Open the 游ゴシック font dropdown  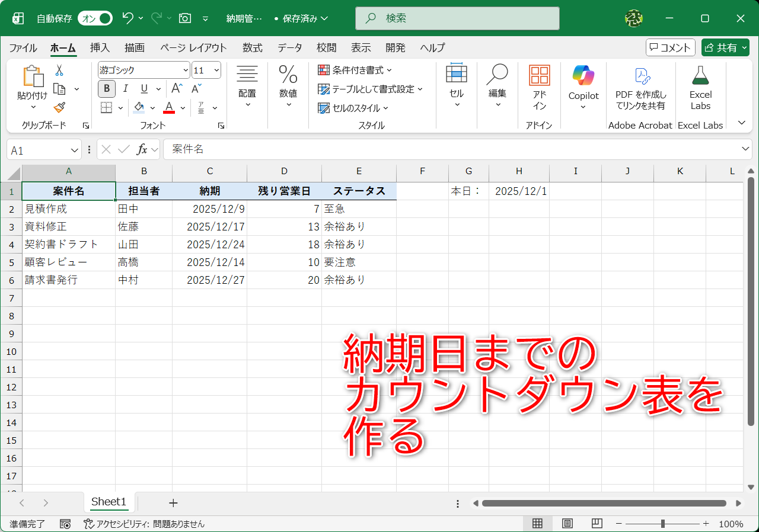(185, 70)
